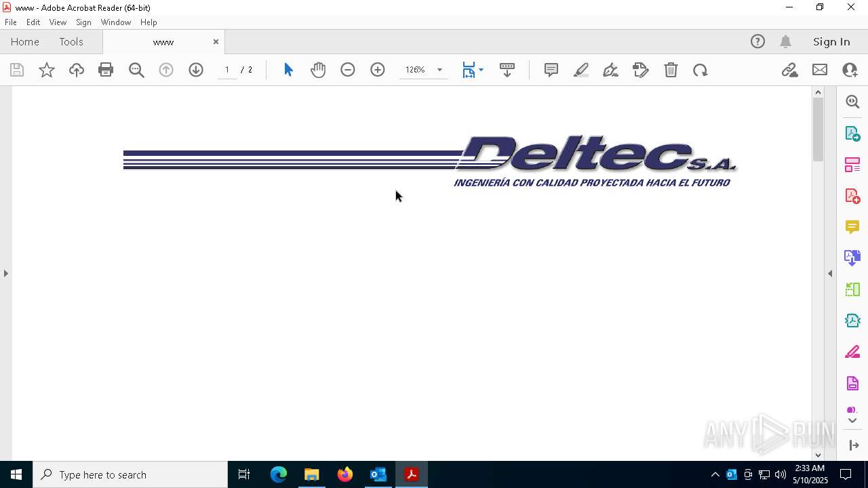Open Outlook from the taskbar
This screenshot has height=488, width=868.
(378, 474)
